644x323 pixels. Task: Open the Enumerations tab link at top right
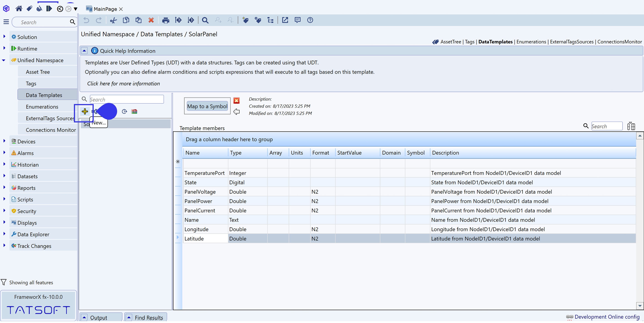[x=531, y=42]
